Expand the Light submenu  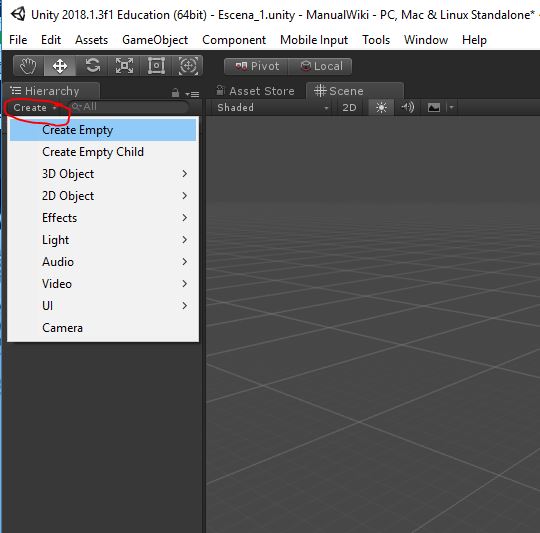point(103,240)
